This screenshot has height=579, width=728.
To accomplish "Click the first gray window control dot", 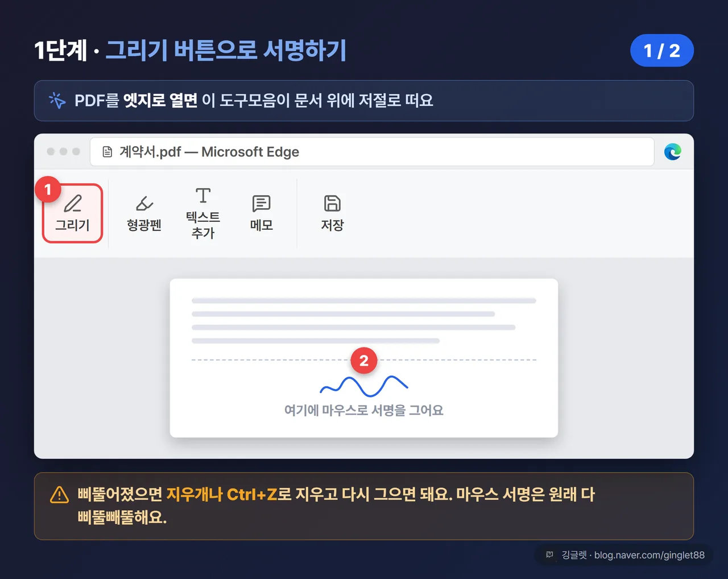I will click(x=51, y=151).
